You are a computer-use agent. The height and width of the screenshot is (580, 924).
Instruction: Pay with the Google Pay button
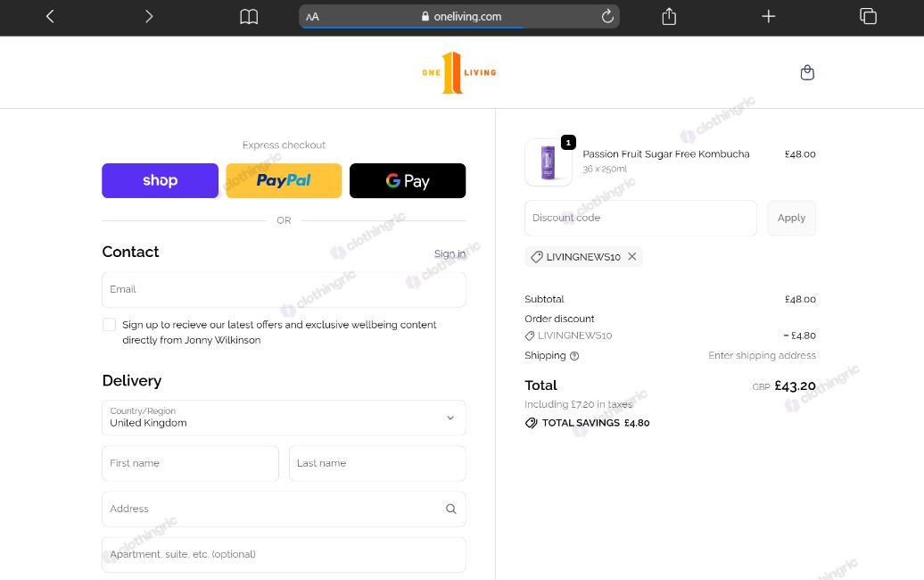tap(408, 180)
